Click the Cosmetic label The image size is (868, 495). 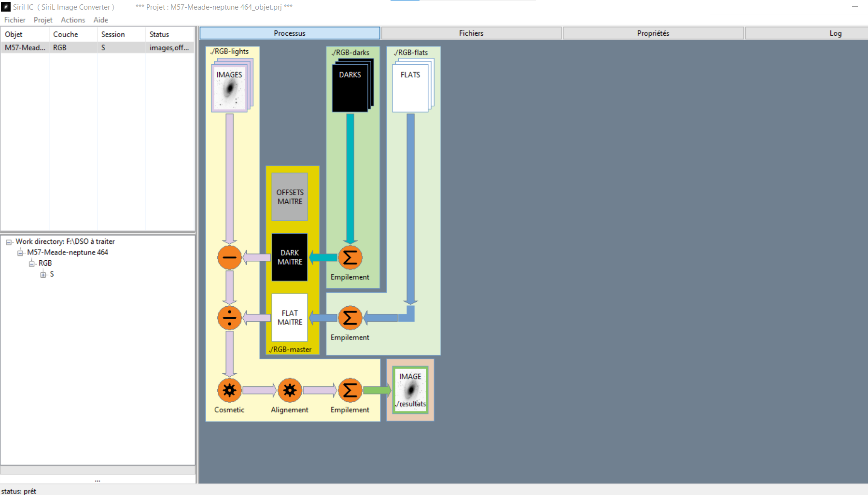(x=229, y=410)
